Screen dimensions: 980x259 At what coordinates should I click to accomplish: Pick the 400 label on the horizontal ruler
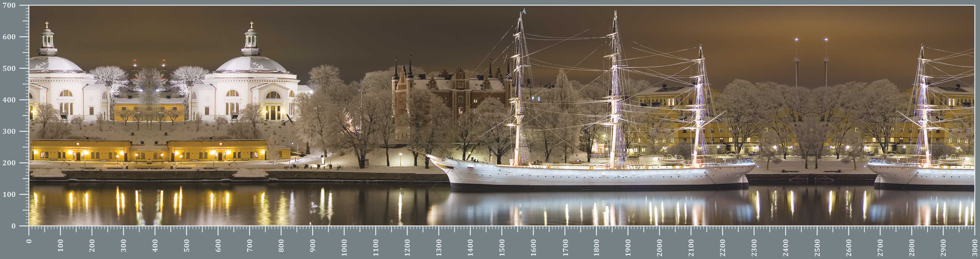point(155,246)
